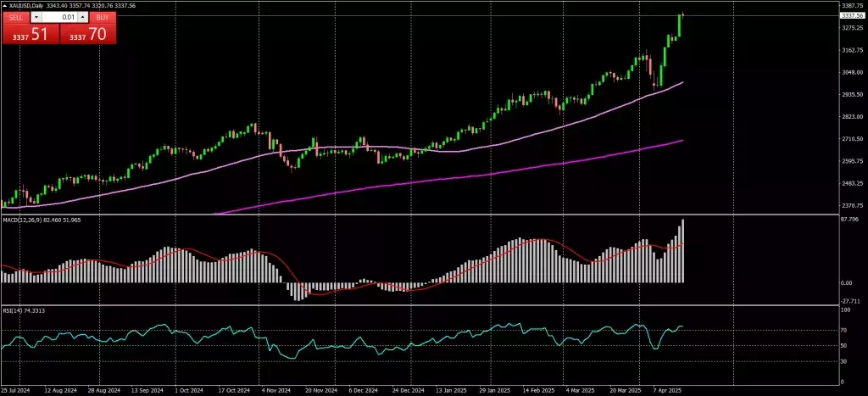Click the RSI scale value 70
This screenshot has height=396, width=868.
pyautogui.click(x=845, y=331)
